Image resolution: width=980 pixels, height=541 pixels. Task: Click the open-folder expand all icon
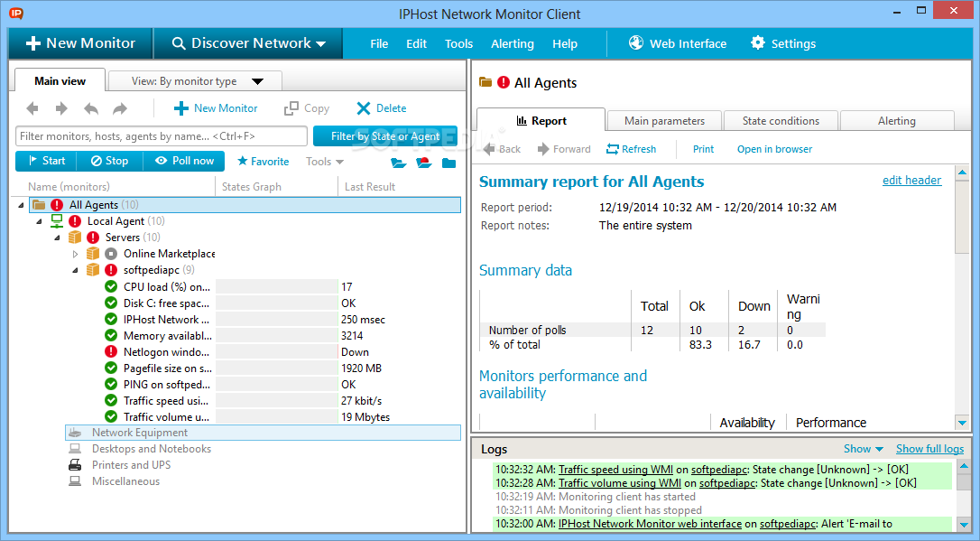coord(399,163)
